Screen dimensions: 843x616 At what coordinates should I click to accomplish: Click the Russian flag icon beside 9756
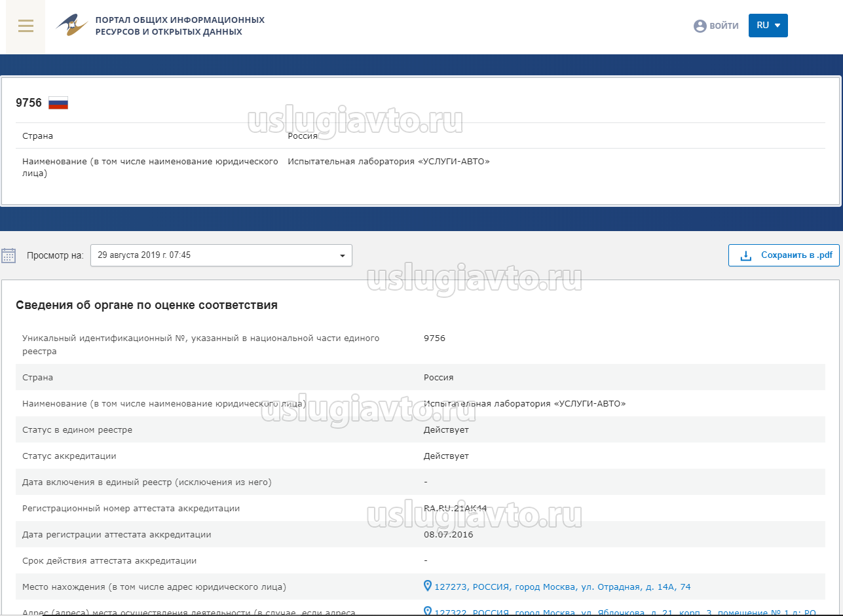click(58, 103)
